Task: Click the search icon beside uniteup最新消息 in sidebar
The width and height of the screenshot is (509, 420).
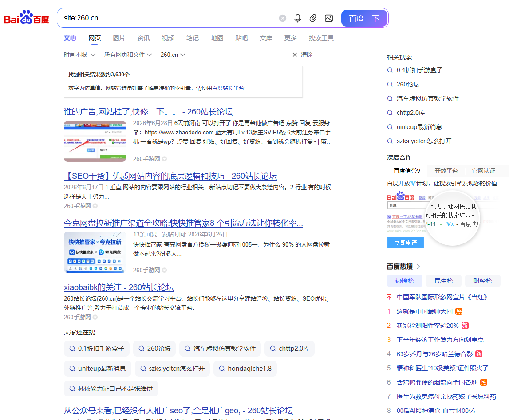Action: click(390, 127)
